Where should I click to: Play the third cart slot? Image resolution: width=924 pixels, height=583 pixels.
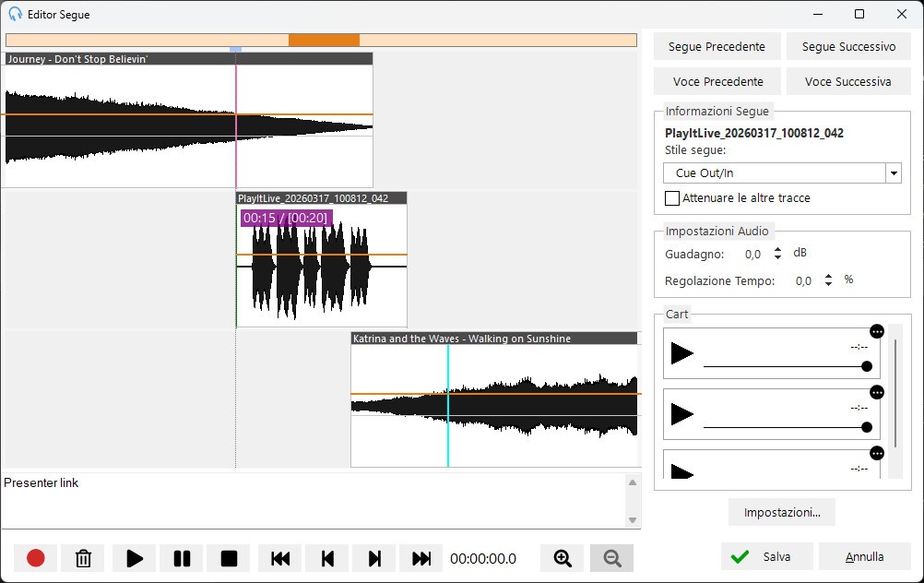point(682,471)
